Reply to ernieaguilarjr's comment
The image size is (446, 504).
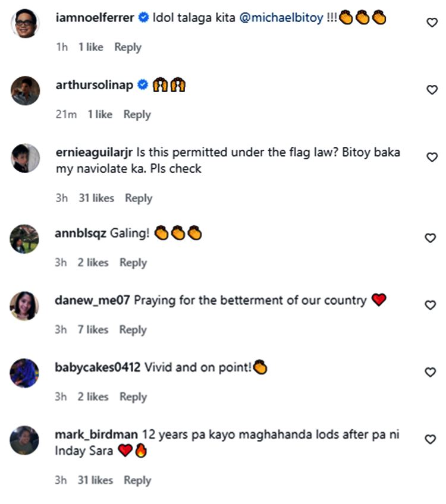point(139,198)
